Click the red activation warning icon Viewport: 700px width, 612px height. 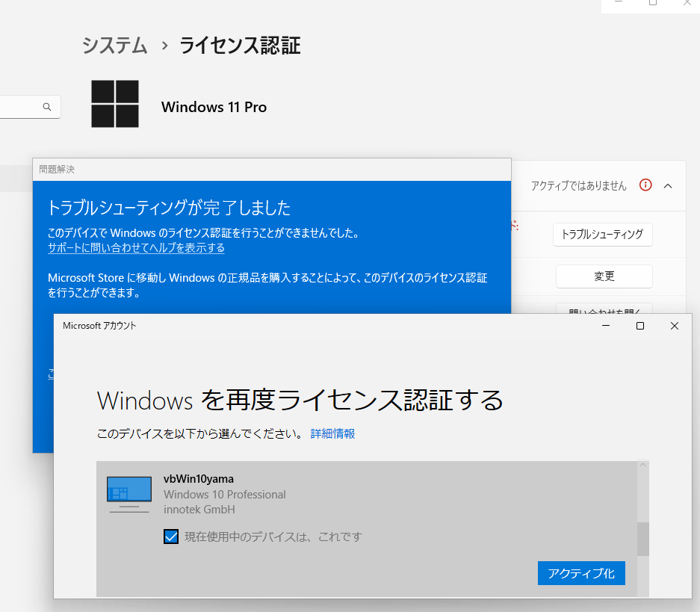[x=645, y=185]
